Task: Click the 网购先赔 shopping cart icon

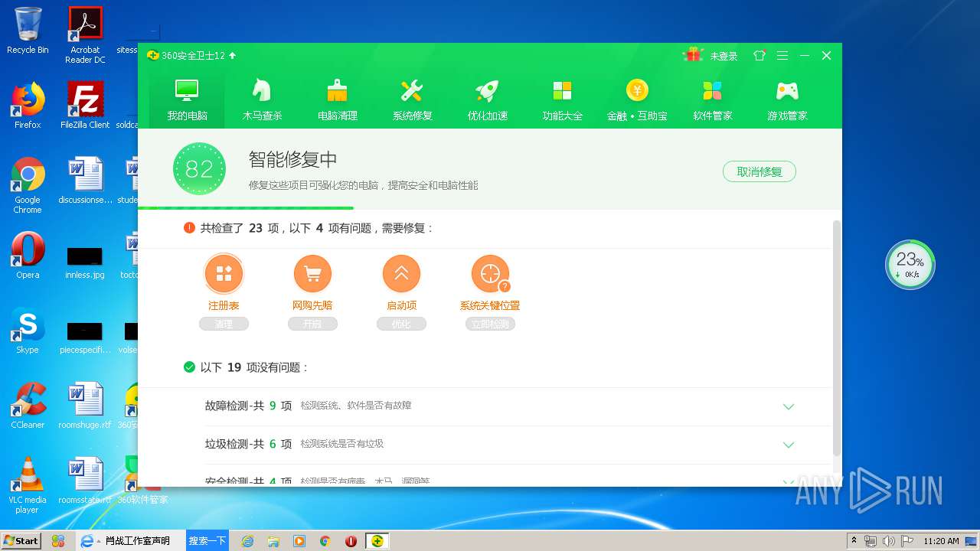Action: coord(312,273)
